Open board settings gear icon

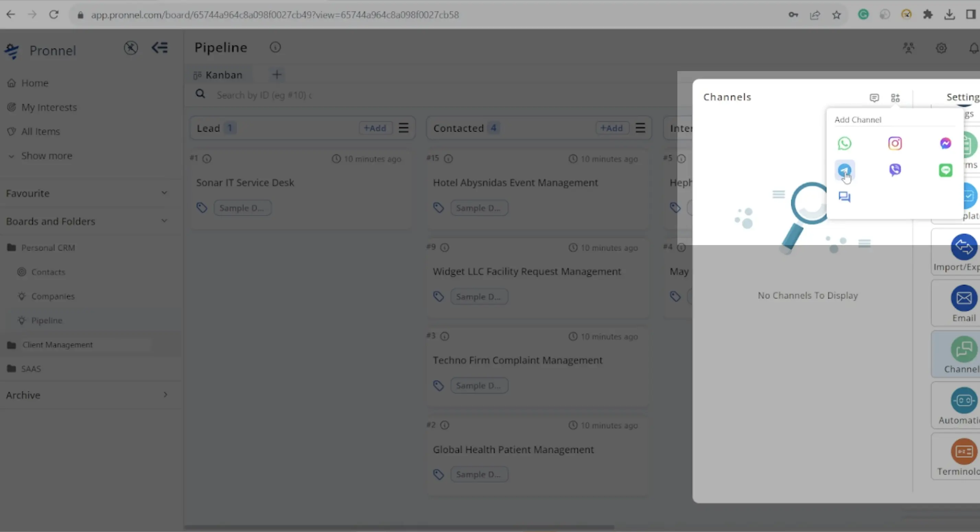pyautogui.click(x=941, y=48)
